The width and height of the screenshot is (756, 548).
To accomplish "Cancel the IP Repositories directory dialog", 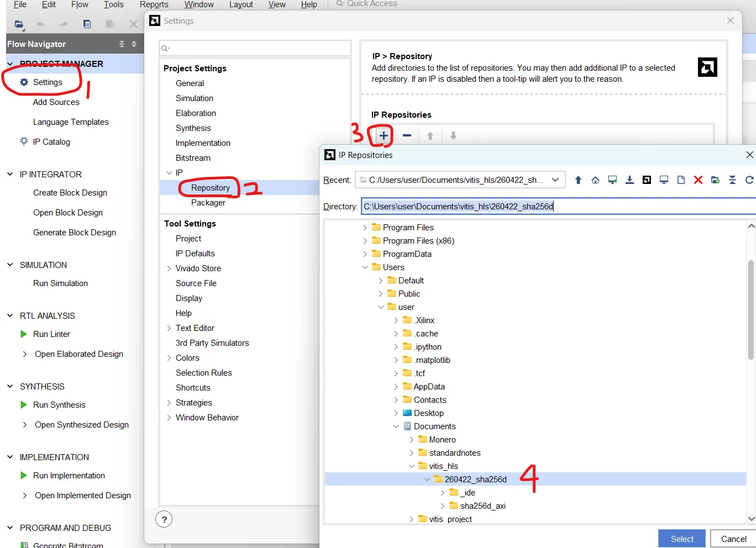I will [733, 539].
